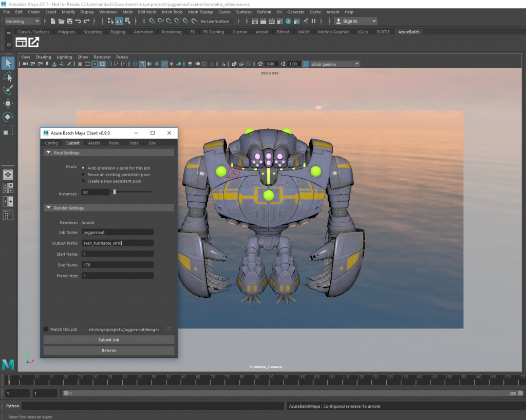This screenshot has height=420, width=526.
Task: Click the AzureBatch shelf external-link icon
Action: [x=33, y=43]
